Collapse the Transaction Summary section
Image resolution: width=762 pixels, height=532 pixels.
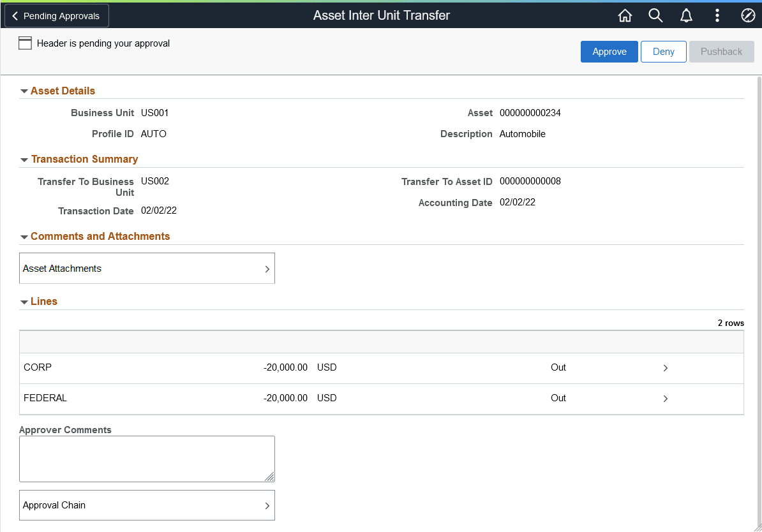click(x=24, y=159)
